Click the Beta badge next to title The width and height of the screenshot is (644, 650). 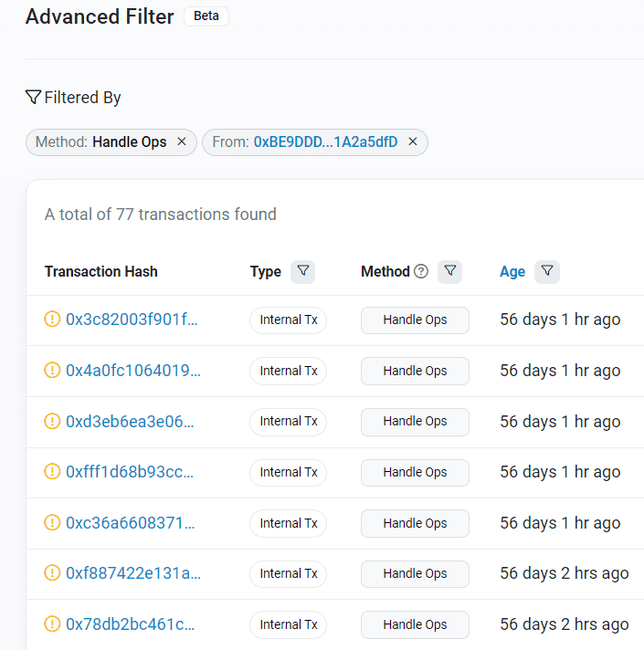(206, 16)
